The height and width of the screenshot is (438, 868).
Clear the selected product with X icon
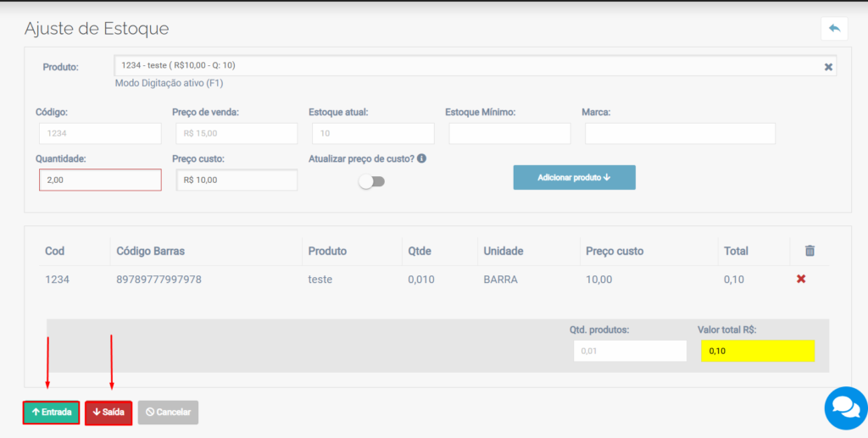[x=828, y=67]
